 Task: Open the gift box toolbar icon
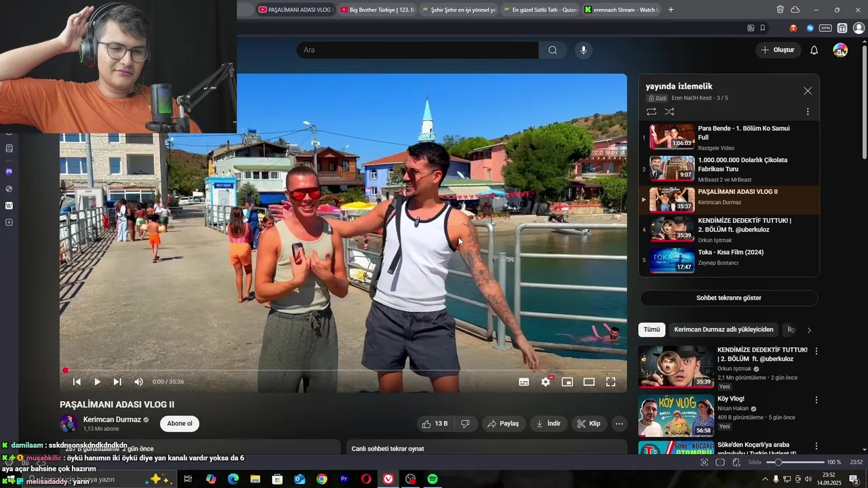click(842, 28)
